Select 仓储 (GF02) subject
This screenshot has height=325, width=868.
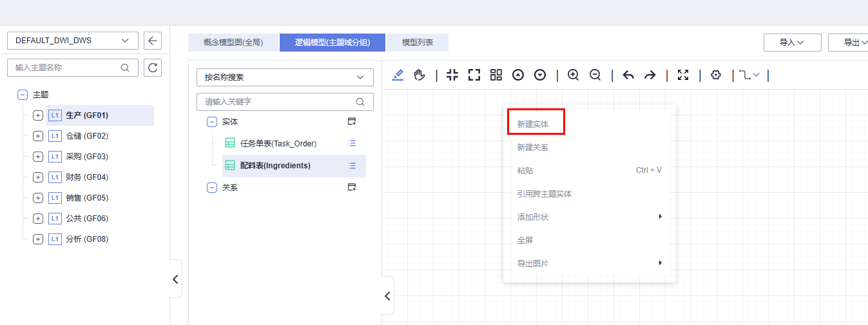[x=87, y=136]
